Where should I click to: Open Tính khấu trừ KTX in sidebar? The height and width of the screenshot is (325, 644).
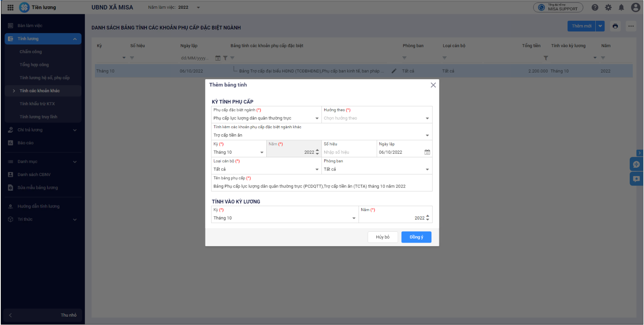click(x=37, y=104)
